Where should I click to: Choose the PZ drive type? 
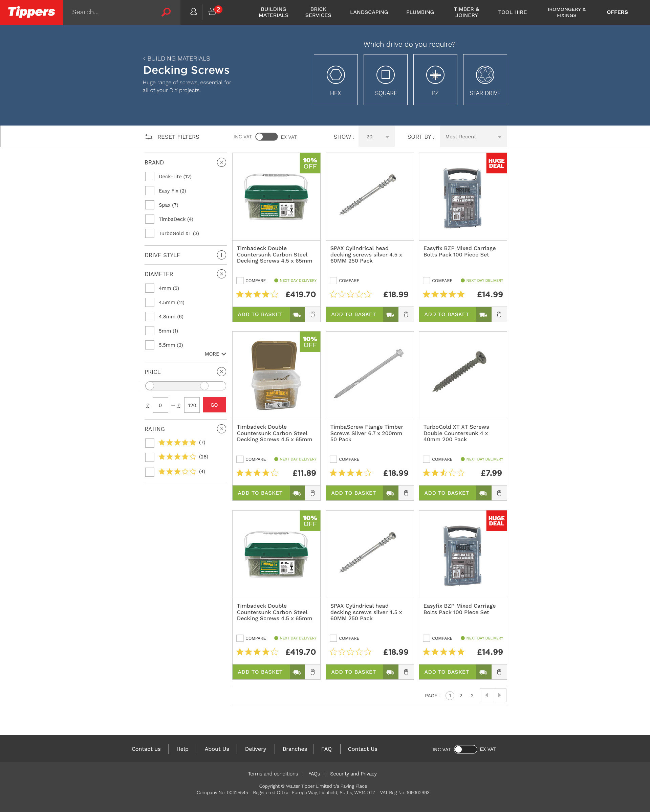(x=435, y=80)
